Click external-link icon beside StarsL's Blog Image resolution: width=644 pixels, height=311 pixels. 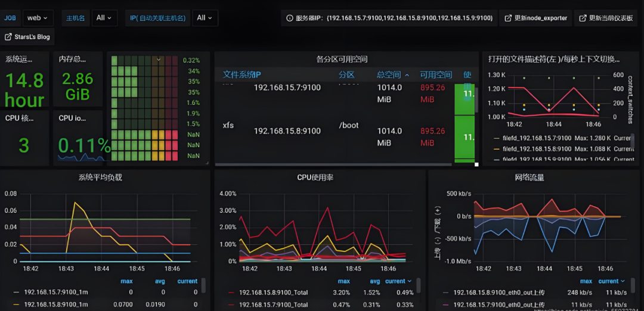[8, 37]
